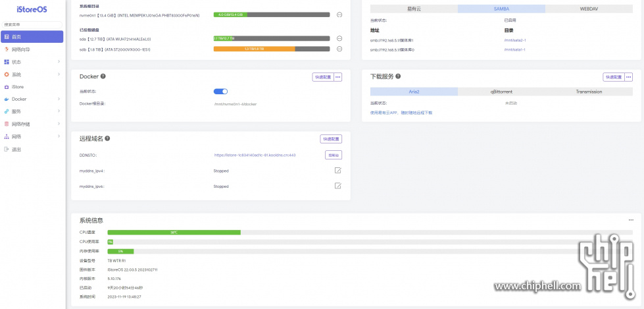Click the sda usage bar
644x309 pixels.
[x=272, y=38]
